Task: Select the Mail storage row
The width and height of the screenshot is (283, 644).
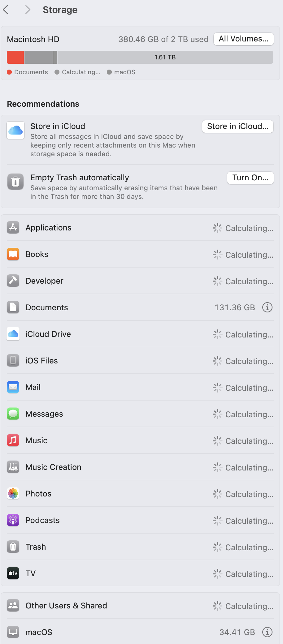Action: (x=140, y=387)
